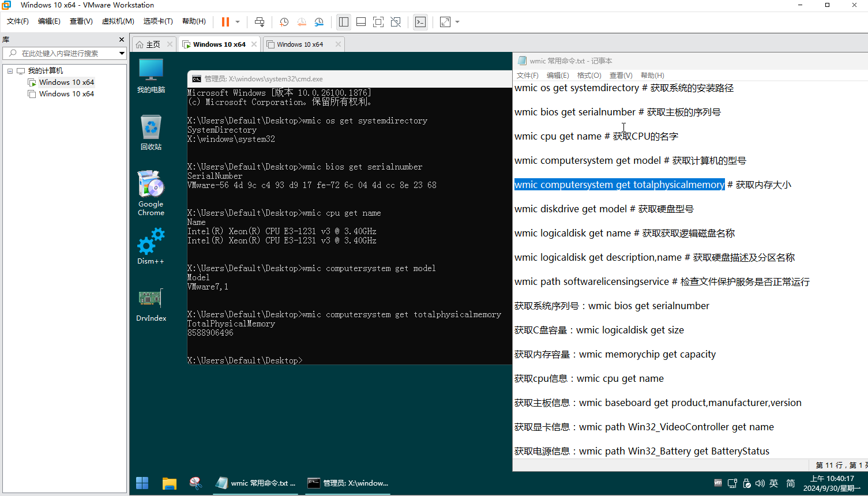Select the running Windows 10 x64 library entry
This screenshot has height=496, width=868.
tap(66, 82)
